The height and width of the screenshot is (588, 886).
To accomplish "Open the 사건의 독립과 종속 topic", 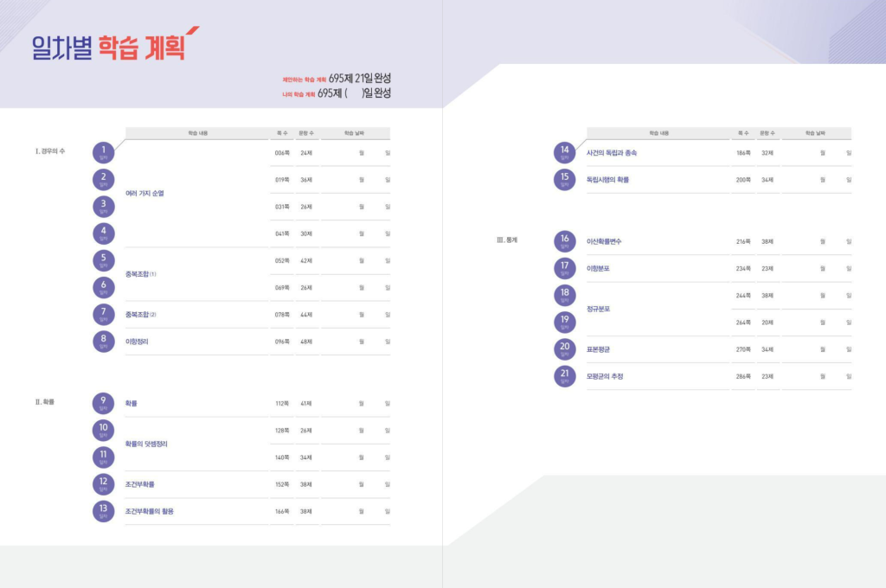I will [x=611, y=153].
